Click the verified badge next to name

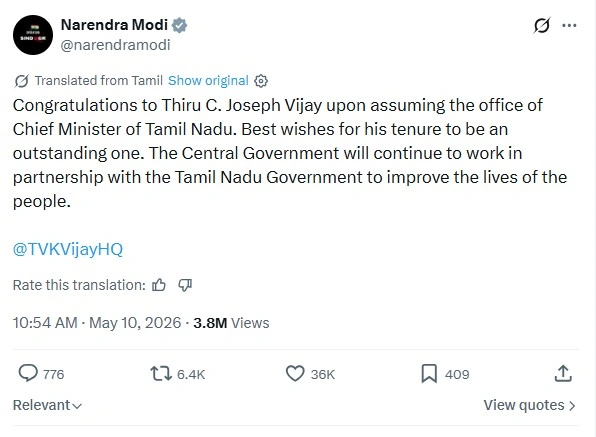[x=179, y=25]
